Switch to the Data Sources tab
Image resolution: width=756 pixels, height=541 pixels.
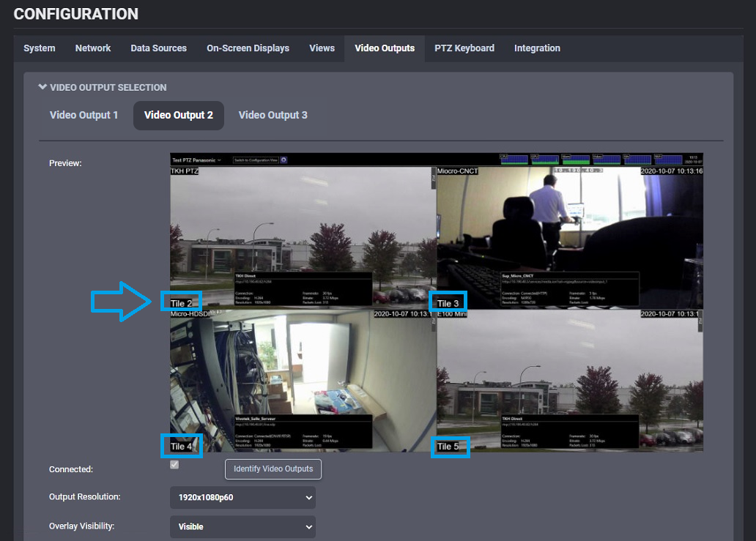tap(158, 48)
